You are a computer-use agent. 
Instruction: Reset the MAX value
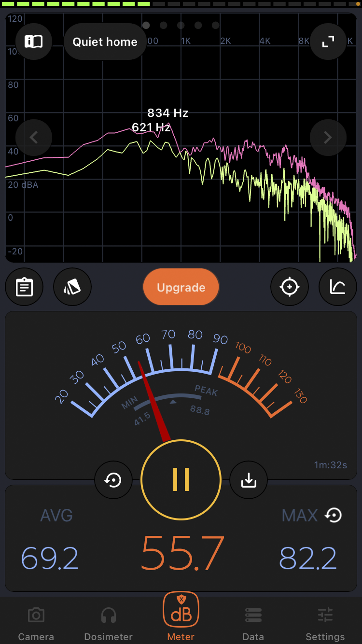click(334, 516)
